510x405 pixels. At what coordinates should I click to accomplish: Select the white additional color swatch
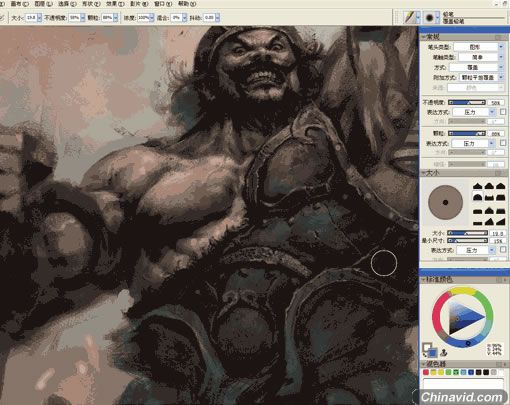[426, 347]
